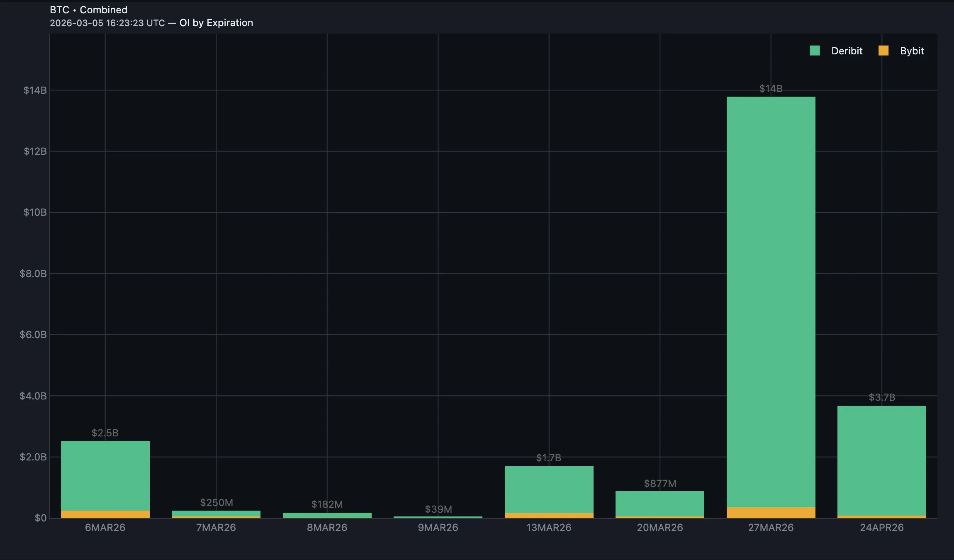Click the $14B total label
The width and height of the screenshot is (954, 560).
click(771, 89)
